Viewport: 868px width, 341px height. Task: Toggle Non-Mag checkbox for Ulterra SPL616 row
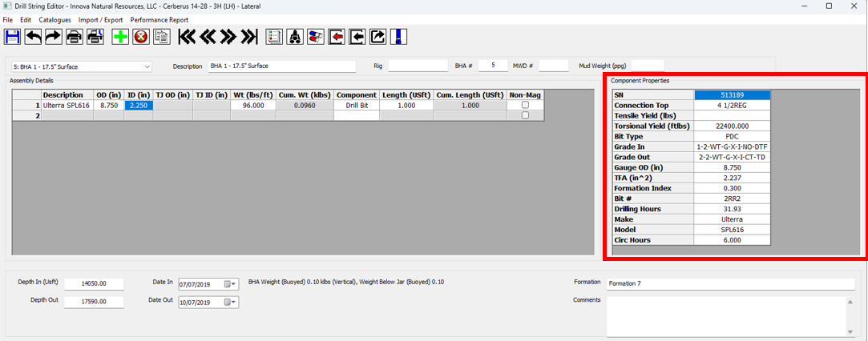tap(525, 105)
